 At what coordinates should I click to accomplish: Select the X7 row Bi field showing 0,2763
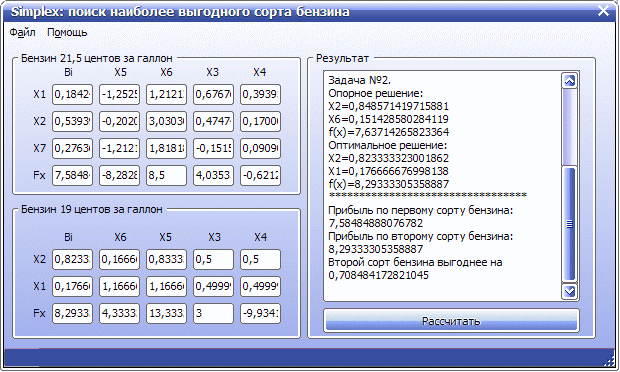pos(72,148)
